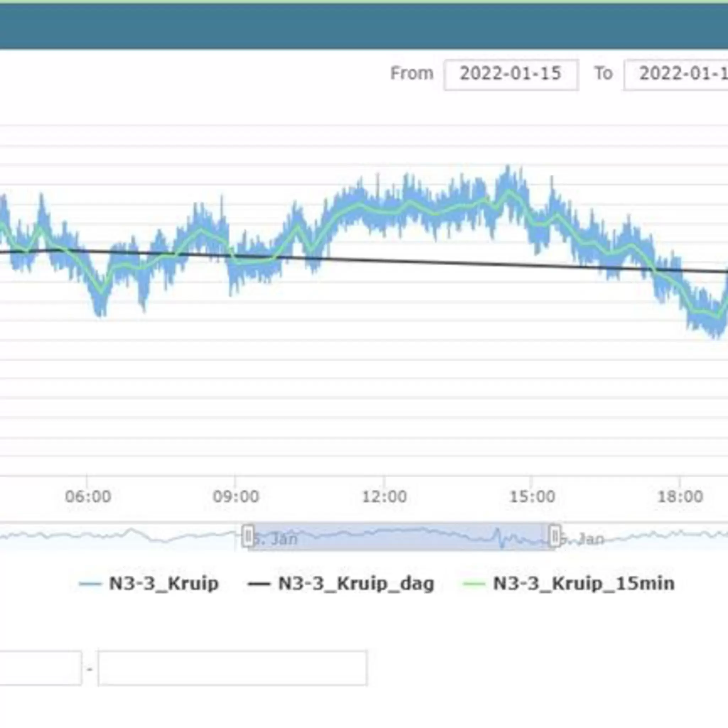Toggle the N3-3_Kruip_15min legend entry
Screen dimensions: 728x728
pyautogui.click(x=569, y=584)
